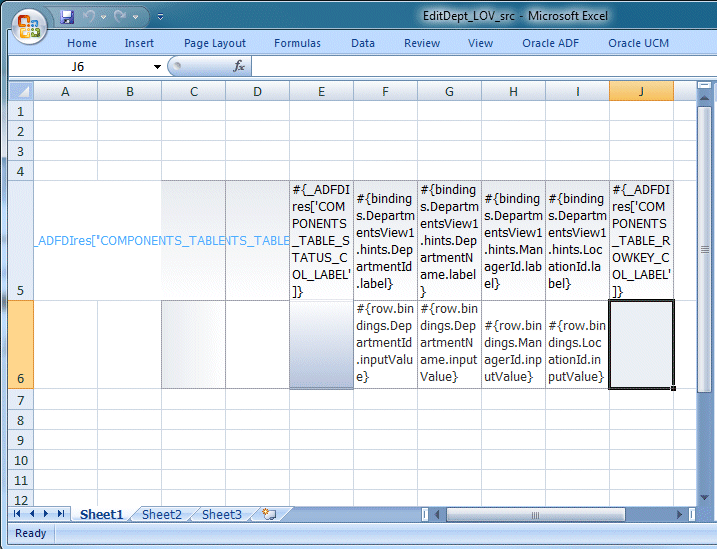
Task: Click the vertical scrollbar thumb
Action: 705,249
